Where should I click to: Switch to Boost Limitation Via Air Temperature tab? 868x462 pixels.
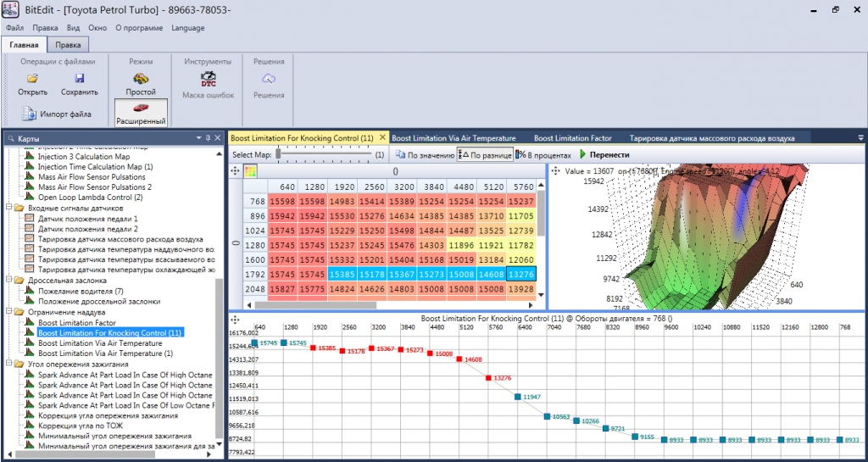454,138
